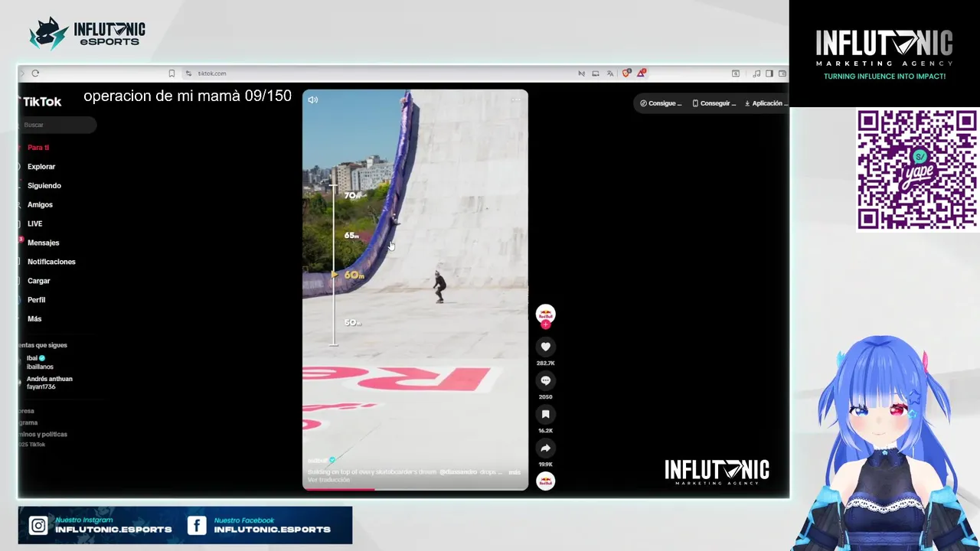The height and width of the screenshot is (551, 980).
Task: Pause the playing skateboard video
Action: click(415, 289)
